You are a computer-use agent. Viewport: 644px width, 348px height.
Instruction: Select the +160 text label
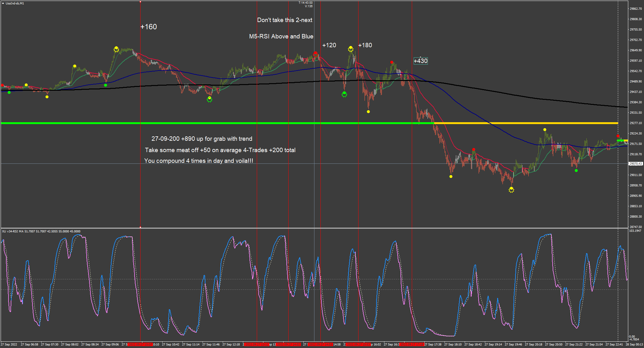coord(148,27)
